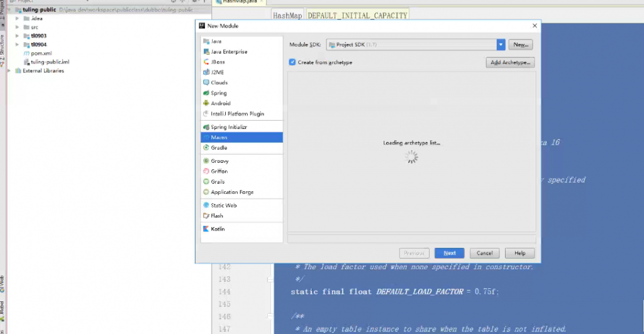The width and height of the screenshot is (644, 334).
Task: Open the Structure tool window side tab
Action: coord(2,50)
